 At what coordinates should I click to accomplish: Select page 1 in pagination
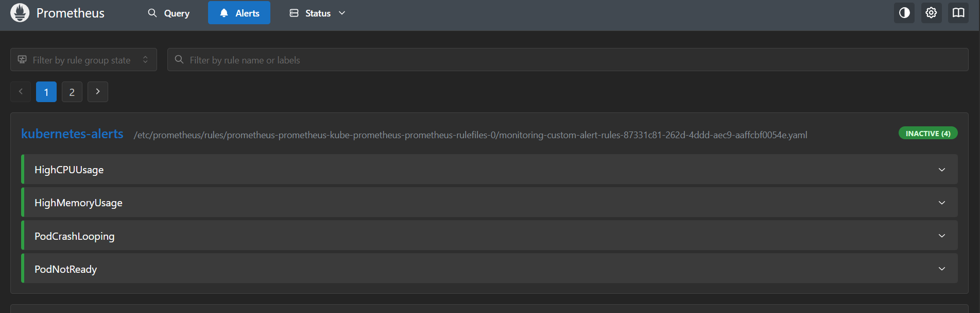[46, 92]
